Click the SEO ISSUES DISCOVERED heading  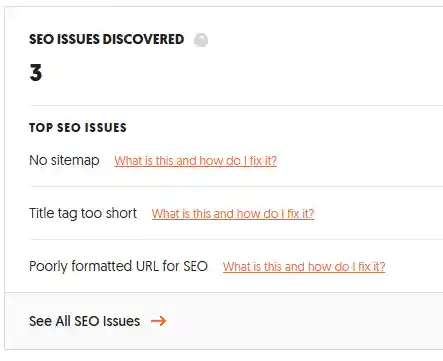click(x=107, y=39)
